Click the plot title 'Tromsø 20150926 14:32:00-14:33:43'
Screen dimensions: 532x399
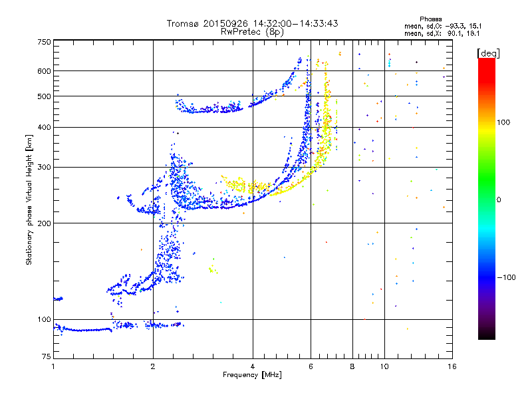(252, 23)
